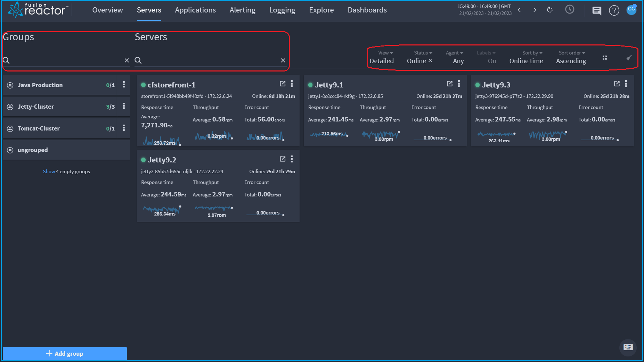Open the Logging tab

[x=282, y=10]
